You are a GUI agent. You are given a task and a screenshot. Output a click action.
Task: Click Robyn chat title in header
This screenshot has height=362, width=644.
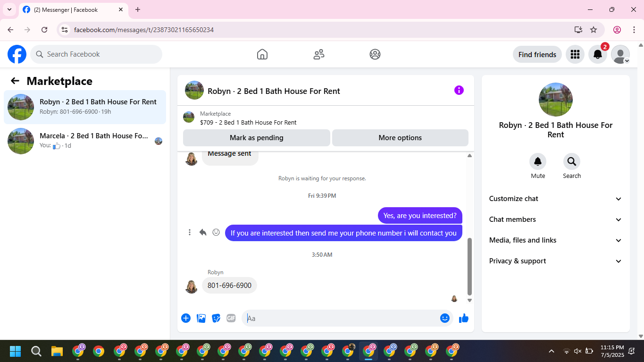point(274,91)
